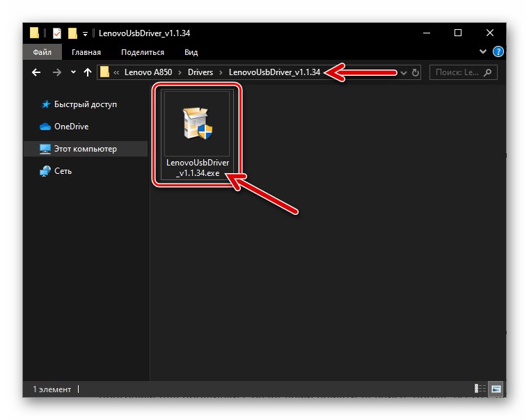Refresh the current folder
The height and width of the screenshot is (420, 529).
(x=416, y=72)
